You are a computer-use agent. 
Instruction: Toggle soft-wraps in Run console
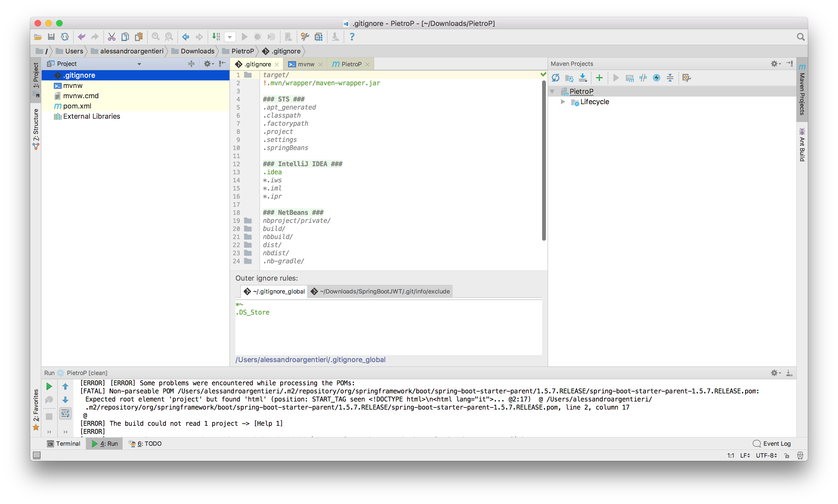[x=65, y=413]
